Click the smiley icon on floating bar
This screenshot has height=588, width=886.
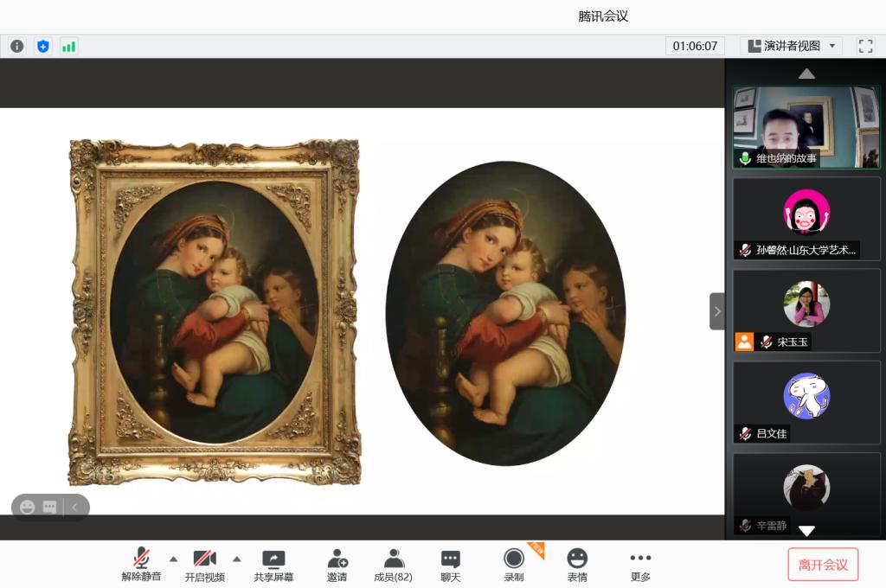(x=27, y=508)
